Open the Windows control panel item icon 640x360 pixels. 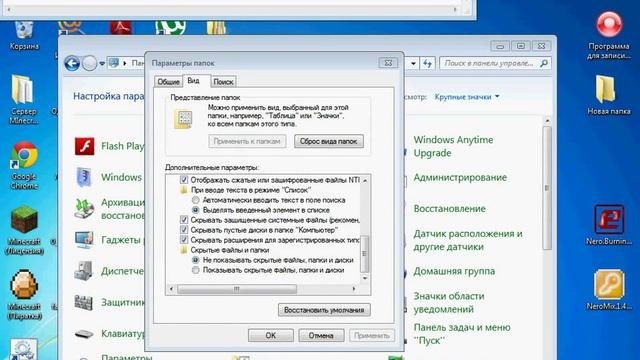[x=84, y=177]
